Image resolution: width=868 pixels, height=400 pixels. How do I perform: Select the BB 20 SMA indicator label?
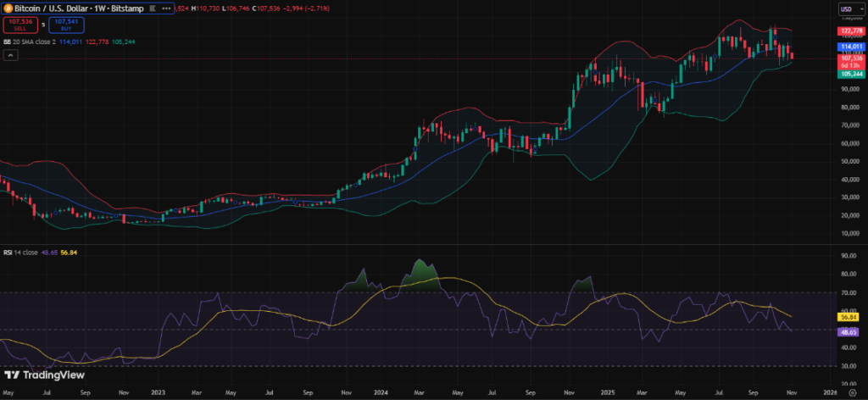[30, 40]
